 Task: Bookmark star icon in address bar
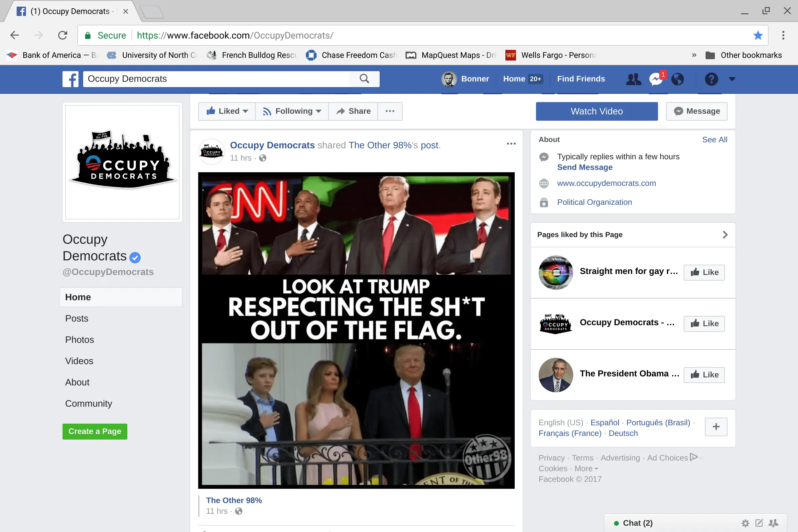pos(758,35)
